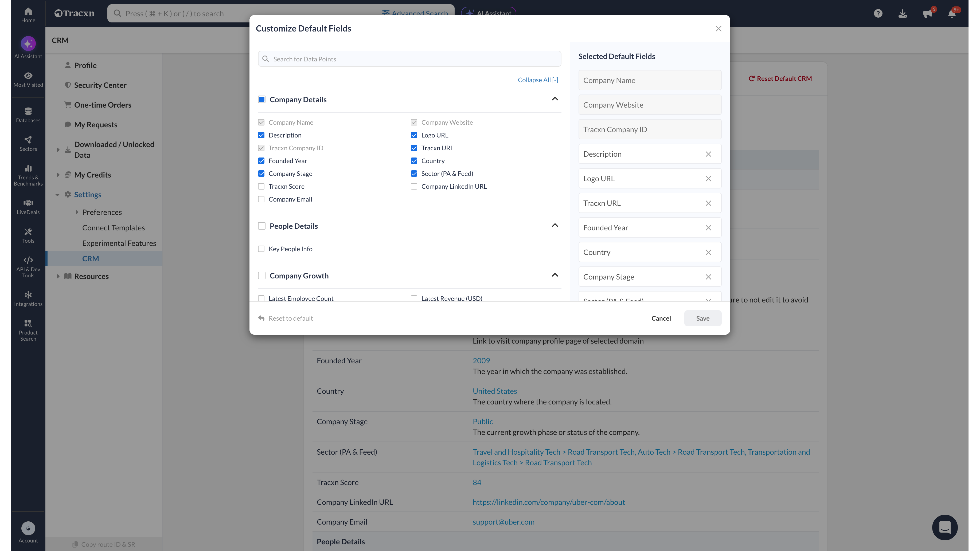Image resolution: width=980 pixels, height=551 pixels.
Task: Remove Tracxn URL from selected default fields
Action: pyautogui.click(x=708, y=203)
